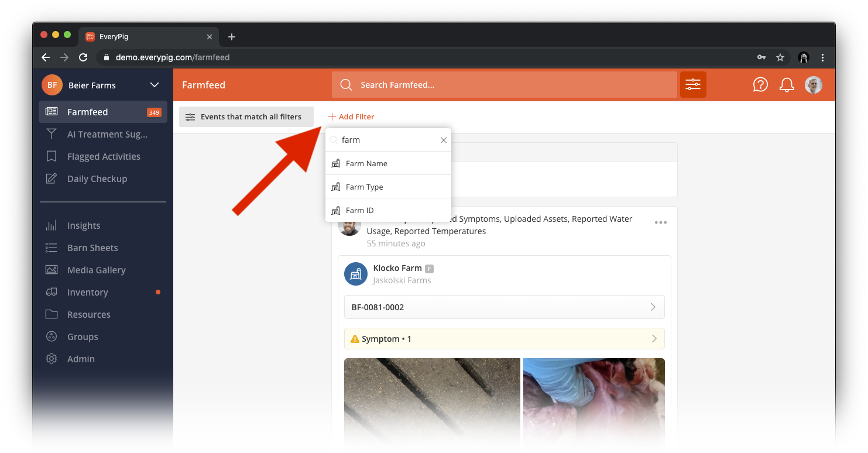Viewport: 868px width, 453px height.
Task: Open Insights section
Action: (x=103, y=225)
